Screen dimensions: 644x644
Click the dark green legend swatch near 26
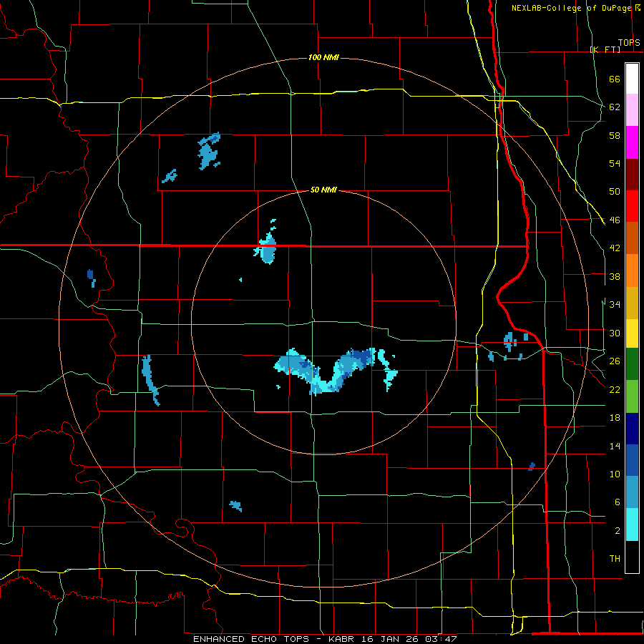coord(632,364)
